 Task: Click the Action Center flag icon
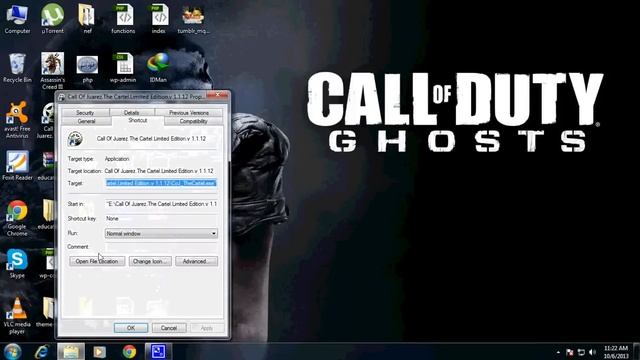point(570,352)
